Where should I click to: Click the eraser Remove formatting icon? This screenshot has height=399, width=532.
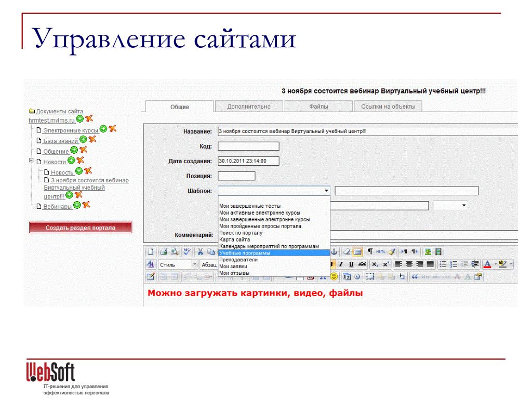(x=347, y=252)
